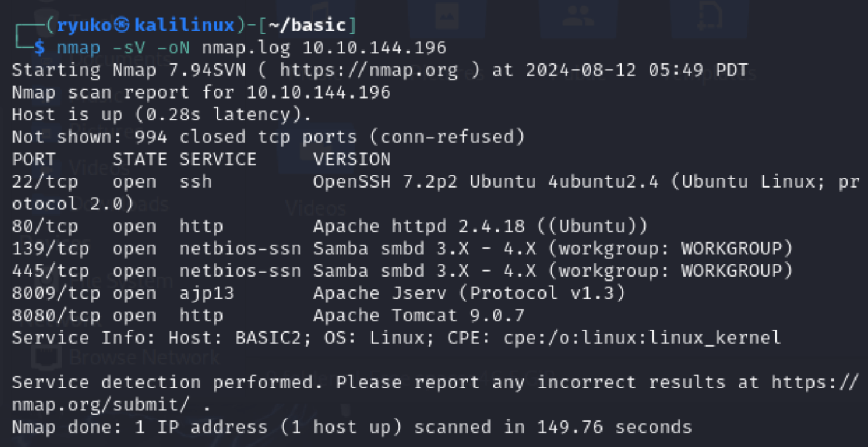
Task: Select the 445/tcp netbios-ssn row
Action: coord(402,271)
